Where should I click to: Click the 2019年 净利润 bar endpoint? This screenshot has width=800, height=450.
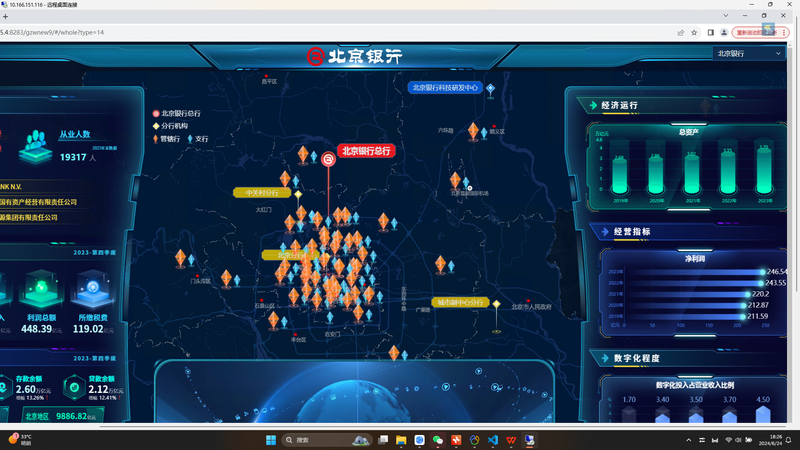tap(743, 317)
